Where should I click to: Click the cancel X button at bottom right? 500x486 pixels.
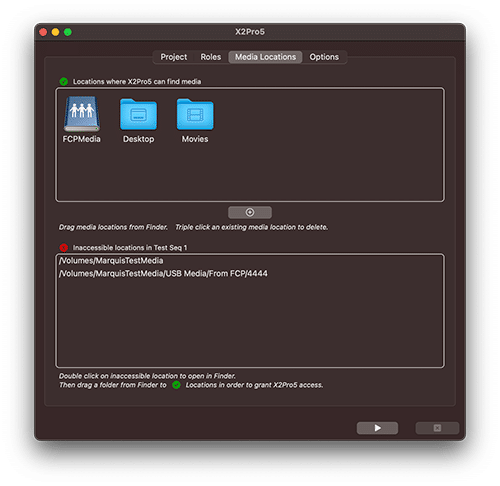[x=437, y=428]
